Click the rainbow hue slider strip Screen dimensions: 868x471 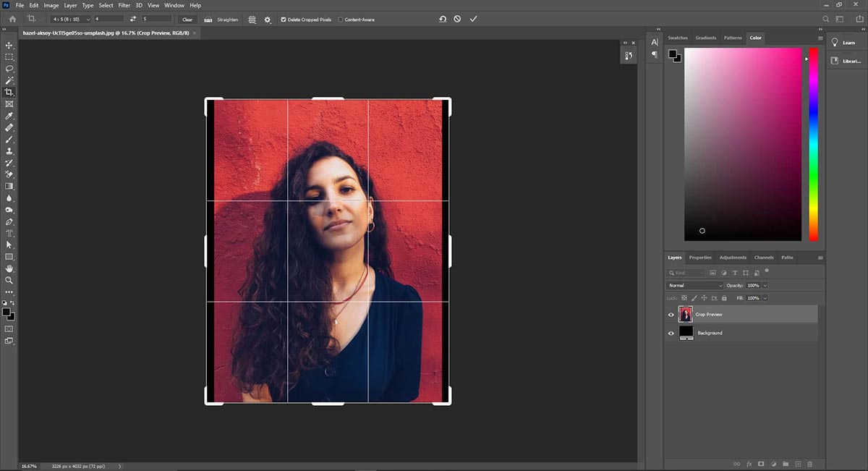pyautogui.click(x=813, y=145)
